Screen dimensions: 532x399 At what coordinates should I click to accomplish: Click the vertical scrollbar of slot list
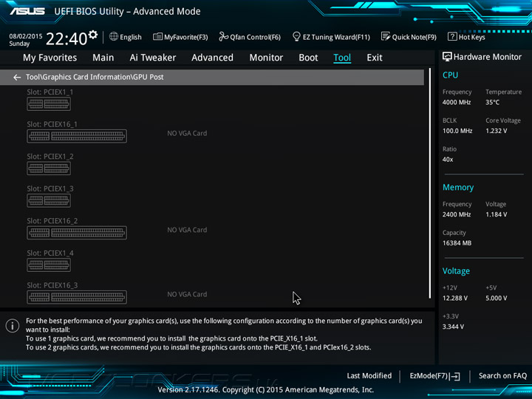(430, 183)
